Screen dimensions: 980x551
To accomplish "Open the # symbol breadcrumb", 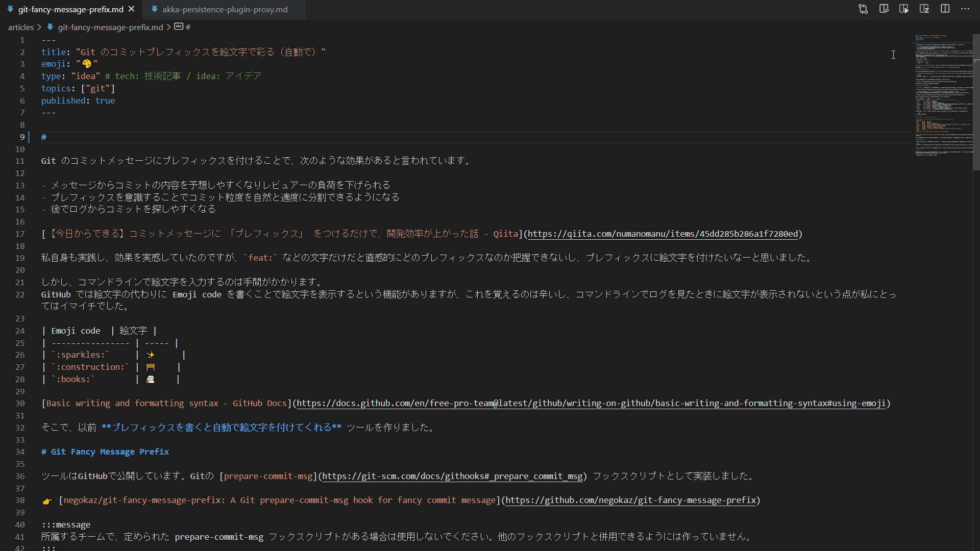I will click(x=183, y=27).
